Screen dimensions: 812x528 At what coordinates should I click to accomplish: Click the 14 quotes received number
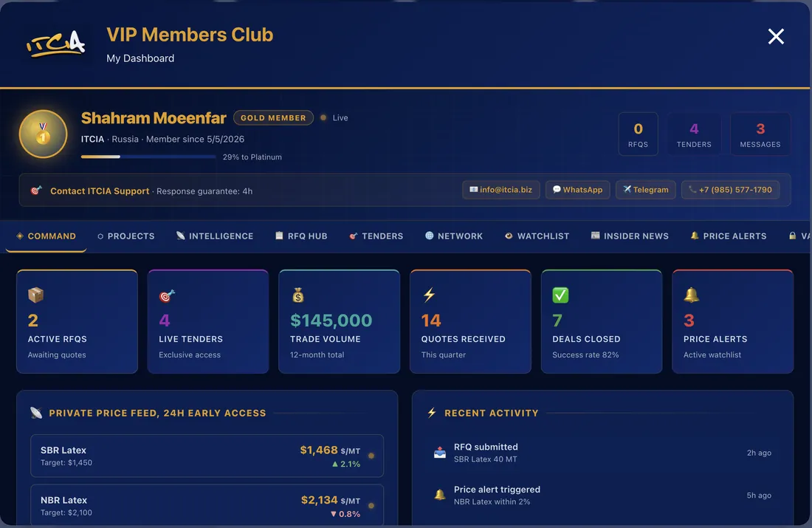point(431,320)
